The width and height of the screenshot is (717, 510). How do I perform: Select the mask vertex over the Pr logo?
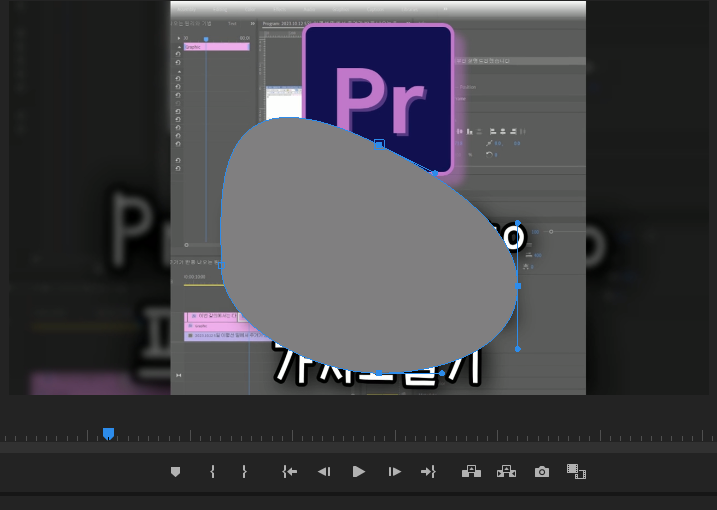(379, 145)
